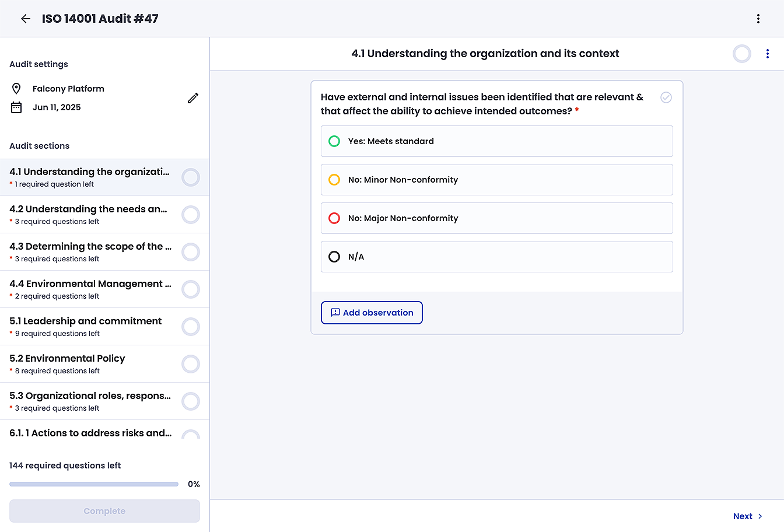This screenshot has height=532, width=784.
Task: Click the Jun 11, 2025 date text
Action: tap(57, 107)
